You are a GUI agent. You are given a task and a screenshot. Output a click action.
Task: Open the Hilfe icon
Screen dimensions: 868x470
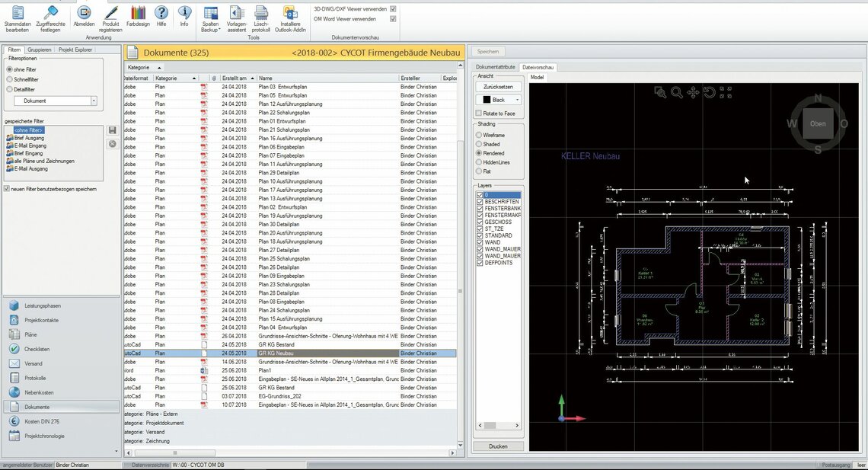pos(161,17)
